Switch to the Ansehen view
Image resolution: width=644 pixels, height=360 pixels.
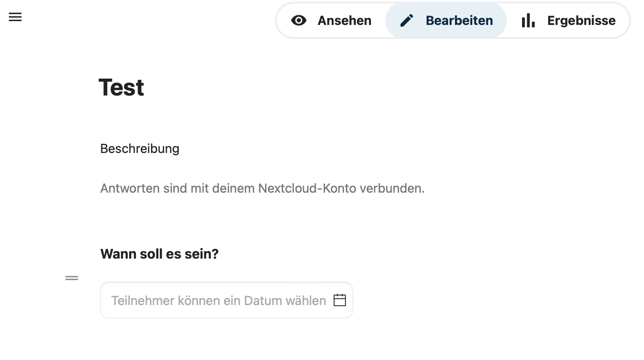pos(344,20)
